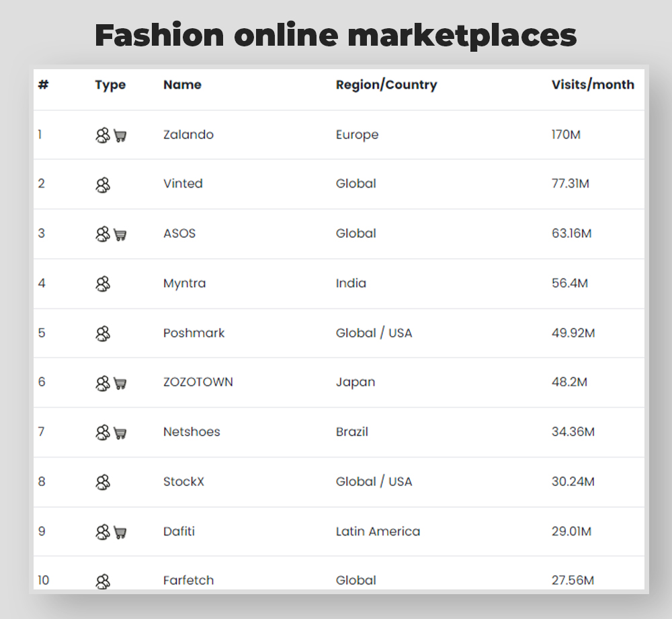Select the ASOS name cell

(x=179, y=233)
